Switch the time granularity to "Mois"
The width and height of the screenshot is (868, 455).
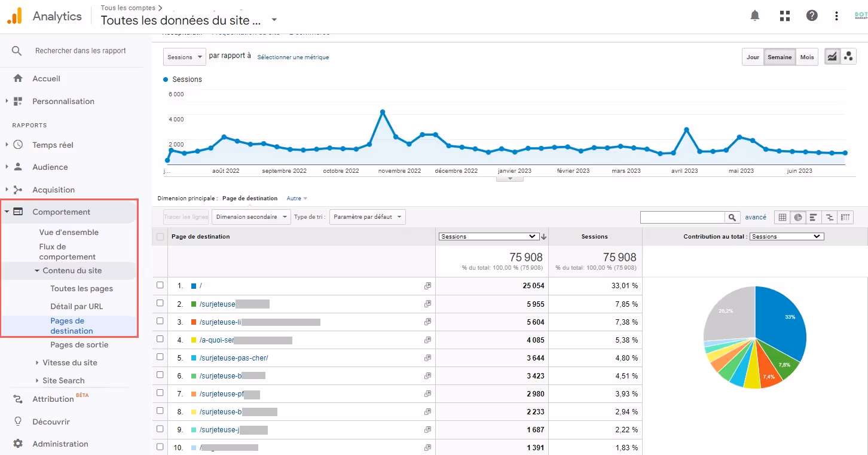[x=807, y=56]
